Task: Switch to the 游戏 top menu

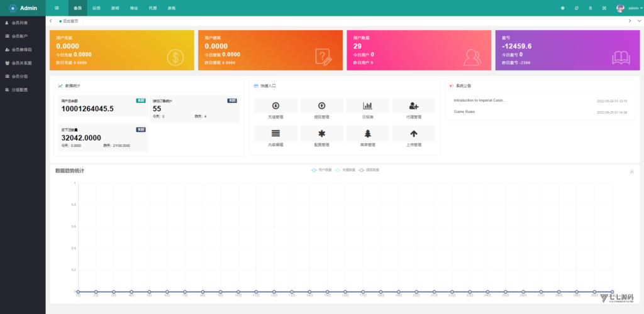Action: (x=115, y=8)
